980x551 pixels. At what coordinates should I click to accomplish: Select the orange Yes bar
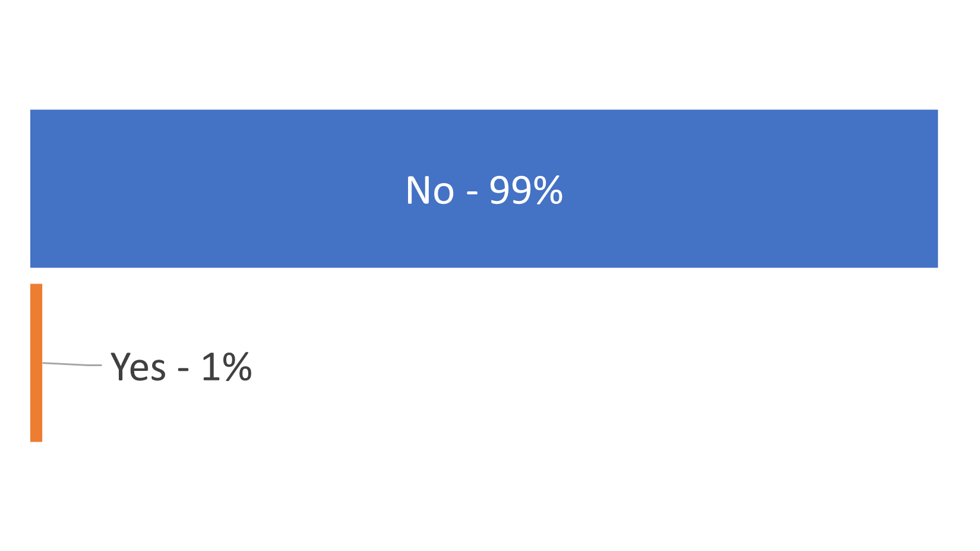pyautogui.click(x=36, y=363)
